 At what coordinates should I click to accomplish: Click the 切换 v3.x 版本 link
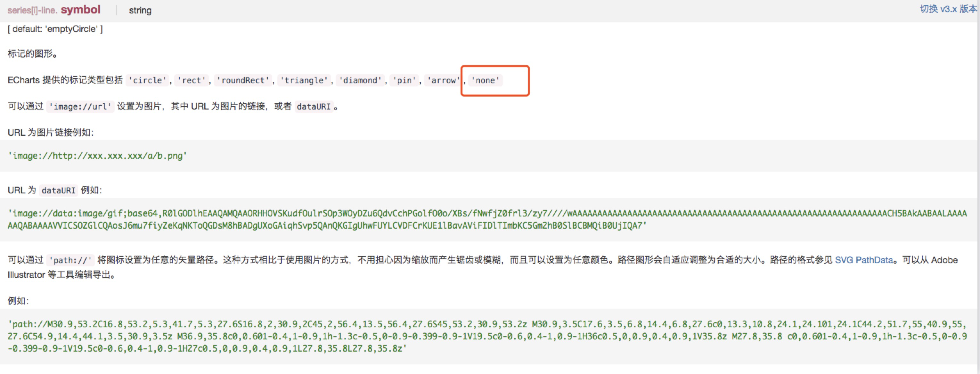[948, 9]
